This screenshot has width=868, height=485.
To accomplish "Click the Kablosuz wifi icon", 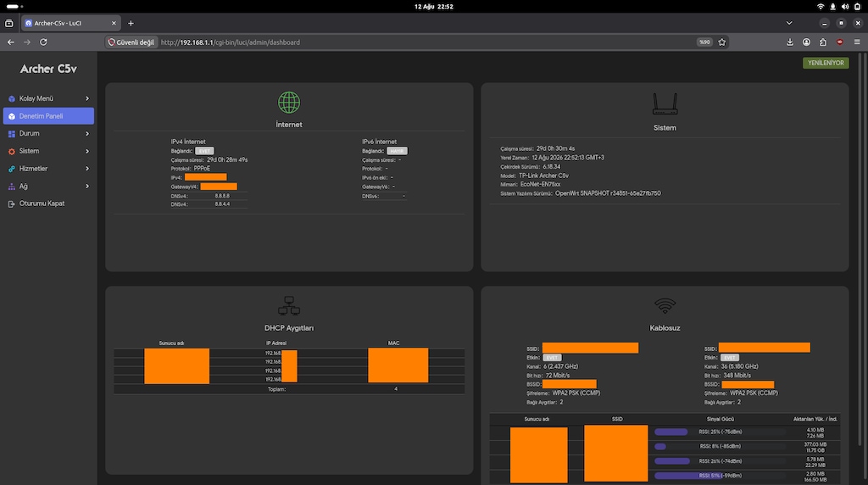I will coord(665,305).
